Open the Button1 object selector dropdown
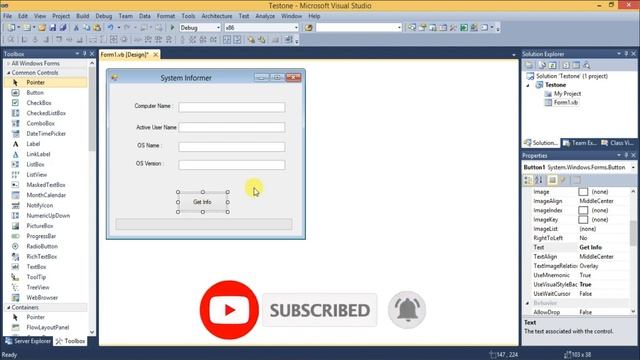This screenshot has height=360, width=640. click(x=633, y=167)
